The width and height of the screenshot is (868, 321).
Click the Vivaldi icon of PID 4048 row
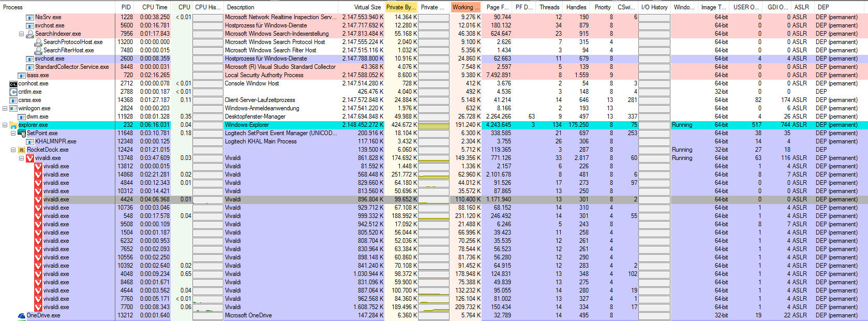pyautogui.click(x=38, y=274)
